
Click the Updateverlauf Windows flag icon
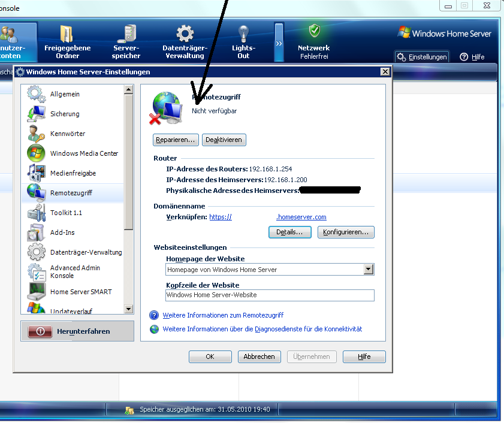[36, 307]
